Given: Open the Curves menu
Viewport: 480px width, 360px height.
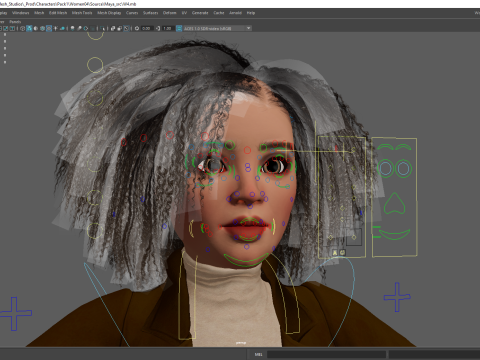Looking at the screenshot, I should pyautogui.click(x=132, y=13).
